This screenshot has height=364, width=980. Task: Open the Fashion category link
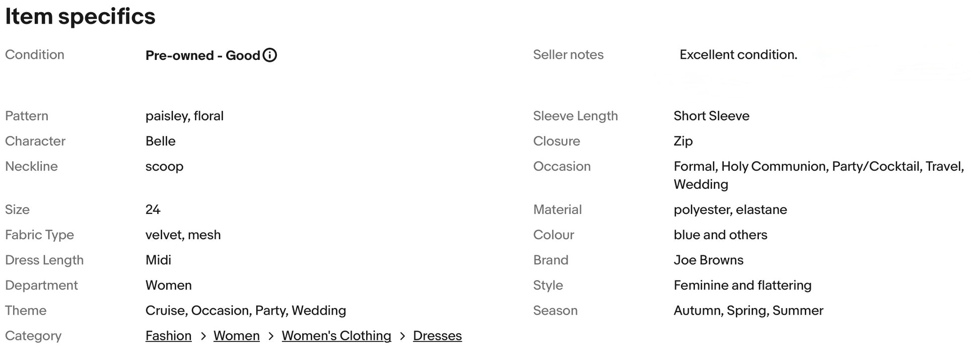pyautogui.click(x=168, y=336)
